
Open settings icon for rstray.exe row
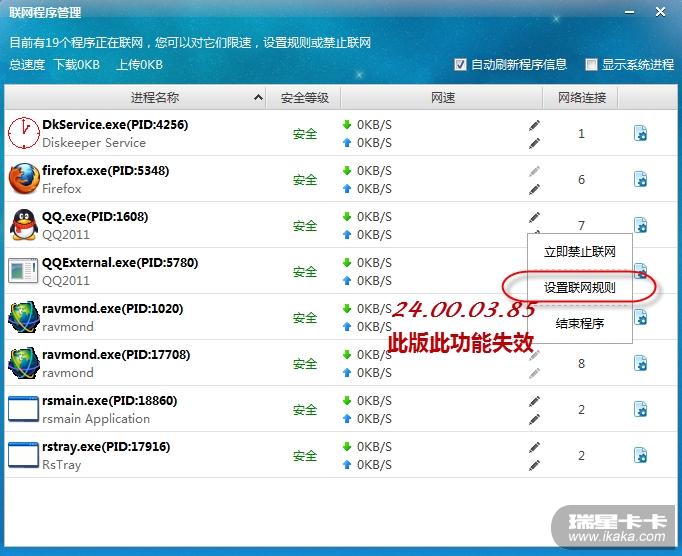tap(640, 456)
